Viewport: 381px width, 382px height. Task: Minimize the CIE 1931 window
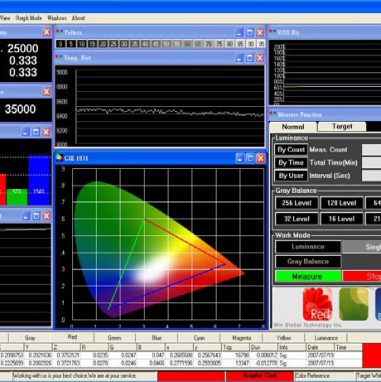tap(240, 158)
